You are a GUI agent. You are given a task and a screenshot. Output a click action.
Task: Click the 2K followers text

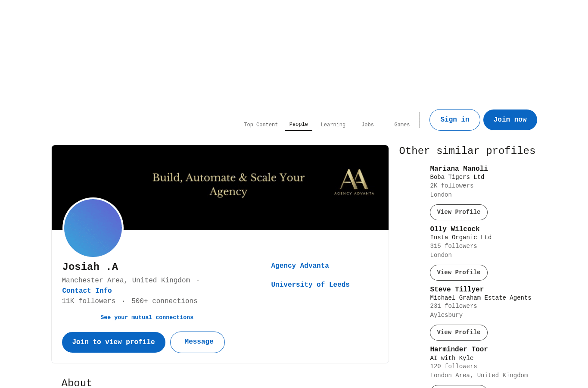coord(451,186)
